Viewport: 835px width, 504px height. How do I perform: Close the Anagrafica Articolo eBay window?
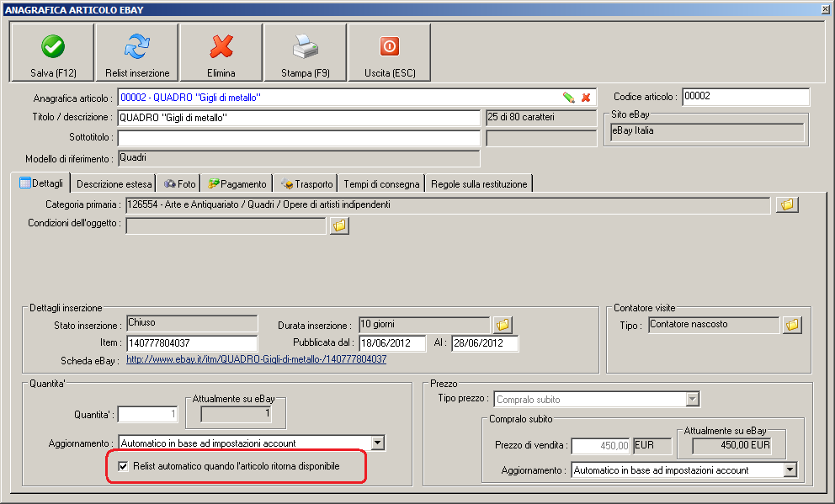(826, 9)
